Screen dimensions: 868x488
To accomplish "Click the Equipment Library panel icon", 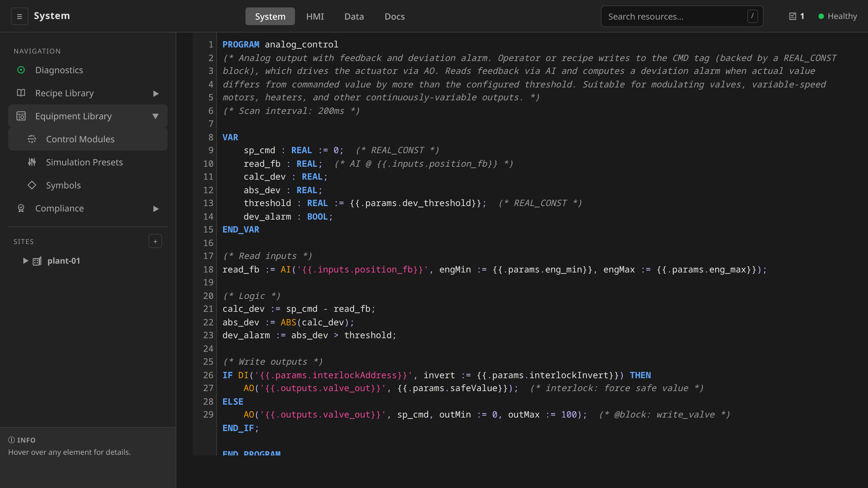I will click(21, 116).
